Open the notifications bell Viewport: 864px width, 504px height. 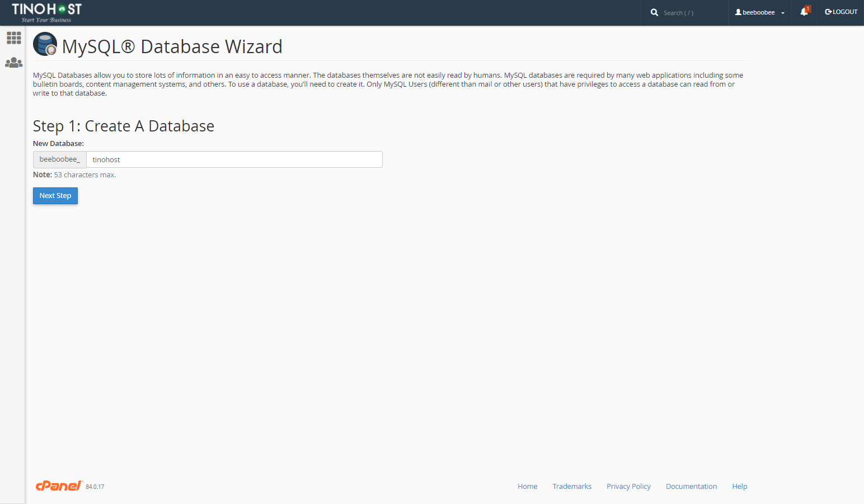(805, 11)
